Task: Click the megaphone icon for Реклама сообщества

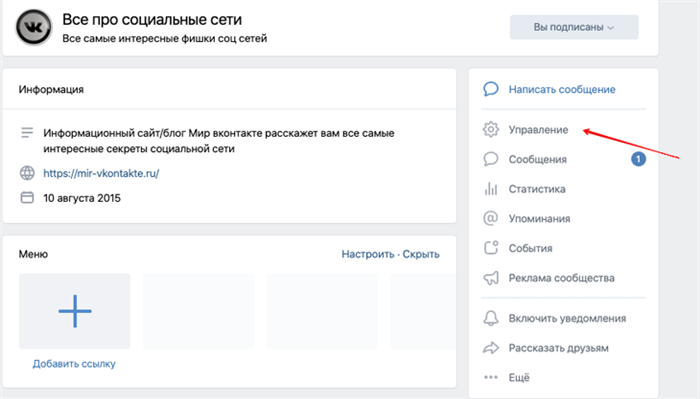Action: (491, 278)
